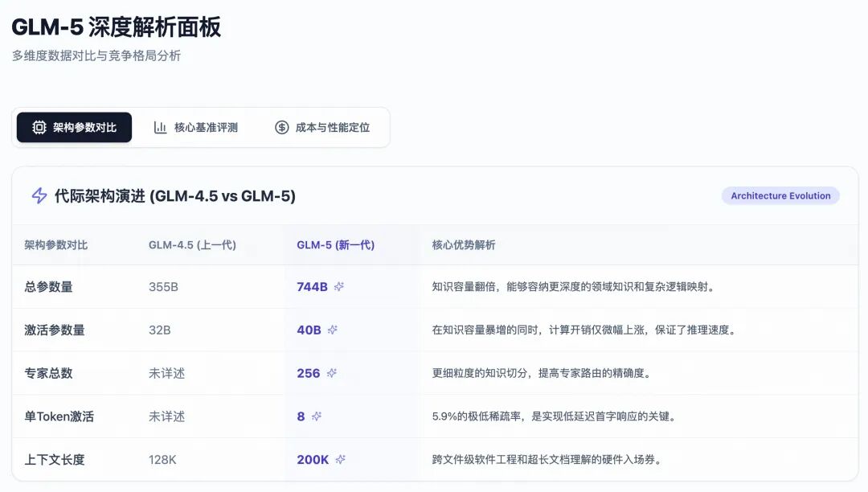This screenshot has width=868, height=492.
Task: Click the sparkle icon next to 744B
Action: click(339, 286)
